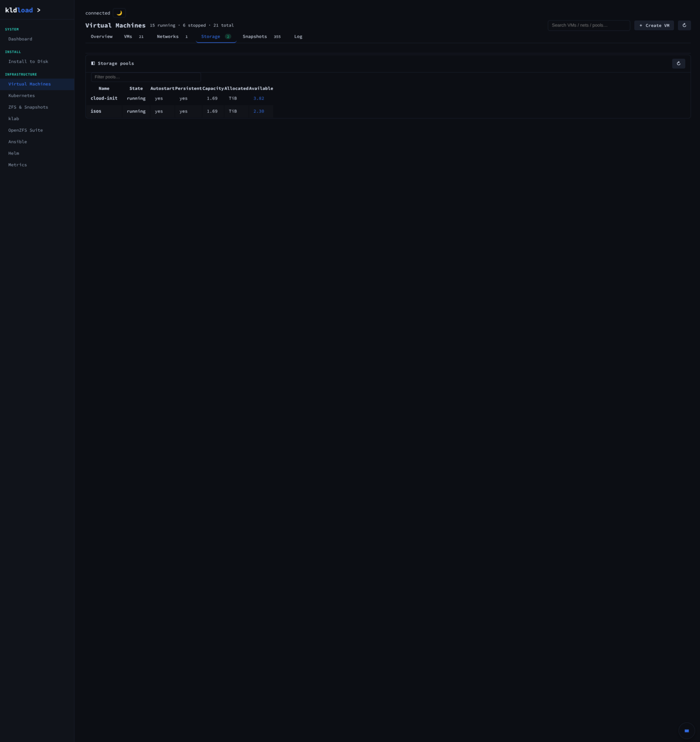
Task: Open Kubernetes sidebar item
Action: pos(37,96)
